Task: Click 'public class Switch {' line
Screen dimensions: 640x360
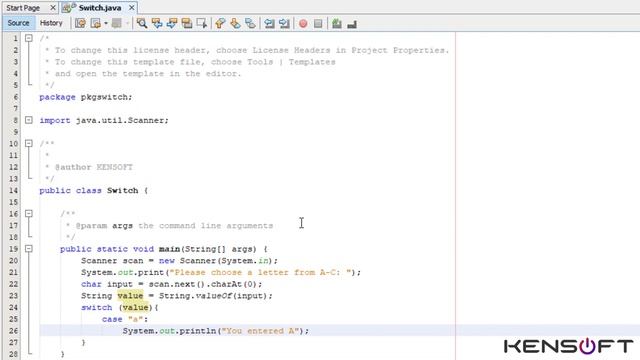Action: point(93,191)
